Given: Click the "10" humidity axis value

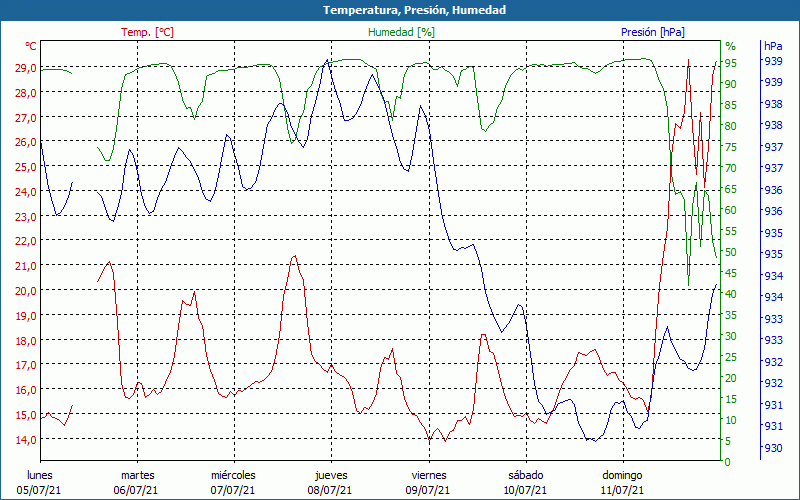Looking at the screenshot, I should [731, 420].
